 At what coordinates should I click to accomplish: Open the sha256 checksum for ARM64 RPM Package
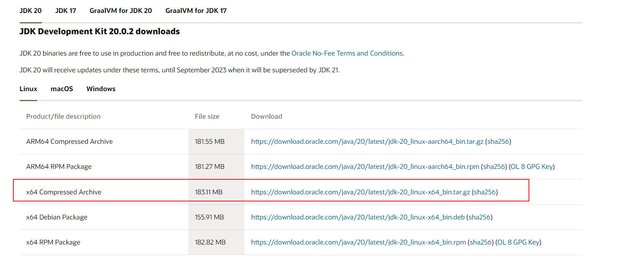[x=494, y=166]
